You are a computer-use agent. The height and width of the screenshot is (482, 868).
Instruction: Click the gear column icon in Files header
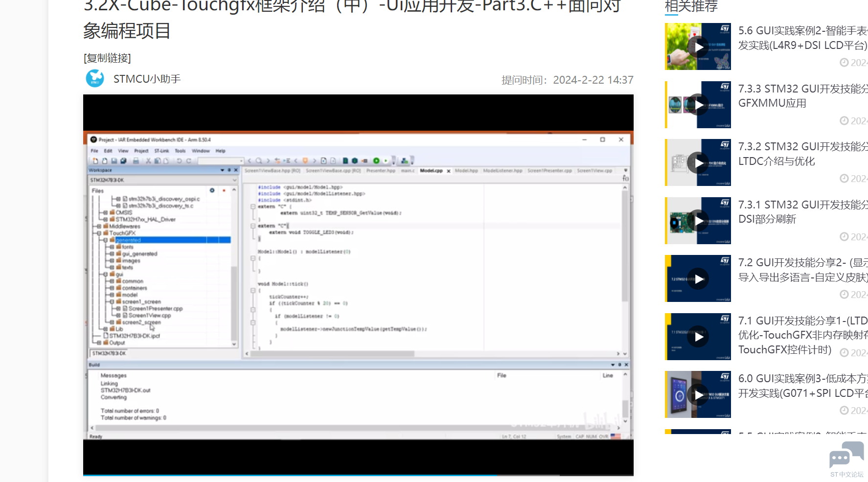[212, 190]
